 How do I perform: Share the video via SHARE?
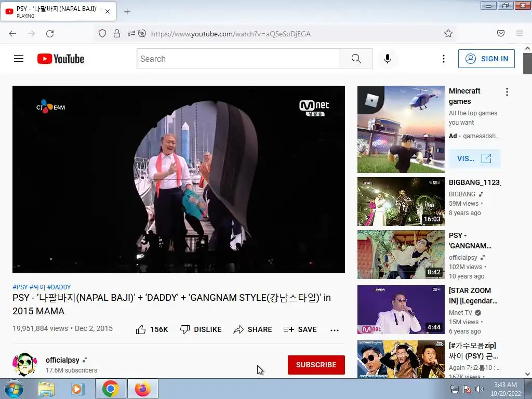253,329
